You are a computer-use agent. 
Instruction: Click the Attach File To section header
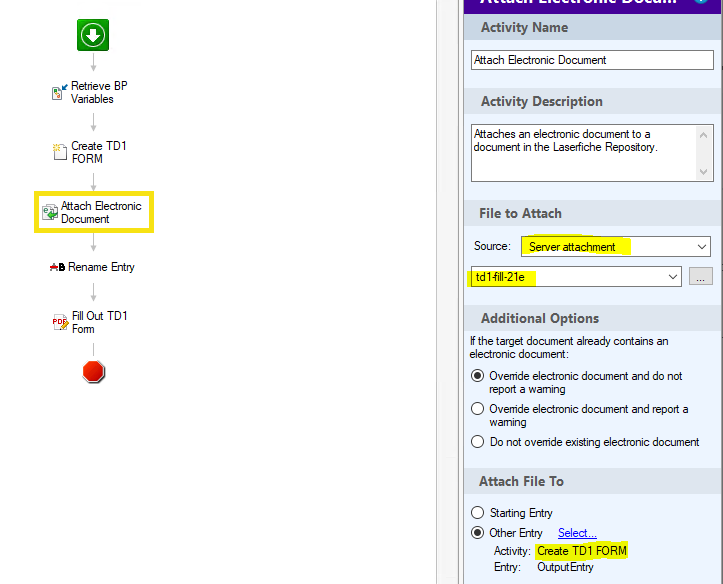click(x=593, y=481)
